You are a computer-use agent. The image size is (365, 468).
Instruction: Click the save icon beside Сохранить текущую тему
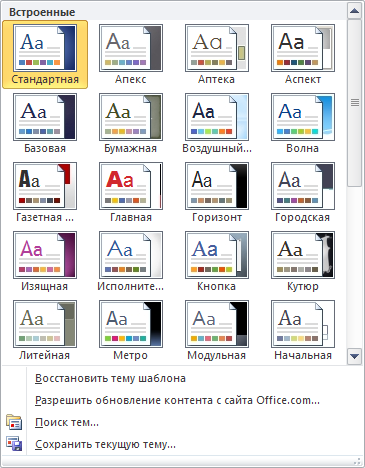tap(14, 444)
